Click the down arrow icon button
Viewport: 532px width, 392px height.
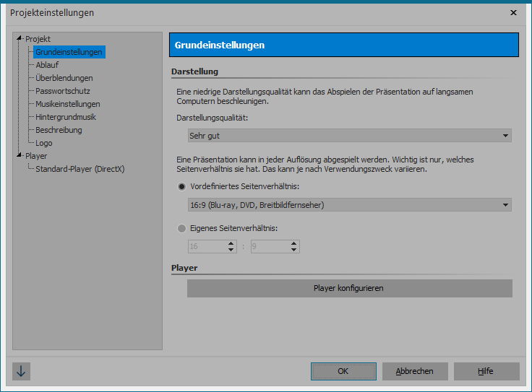tap(21, 371)
